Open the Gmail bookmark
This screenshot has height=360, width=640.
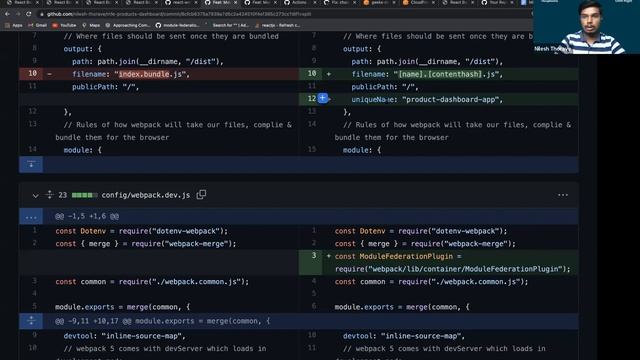point(38,25)
